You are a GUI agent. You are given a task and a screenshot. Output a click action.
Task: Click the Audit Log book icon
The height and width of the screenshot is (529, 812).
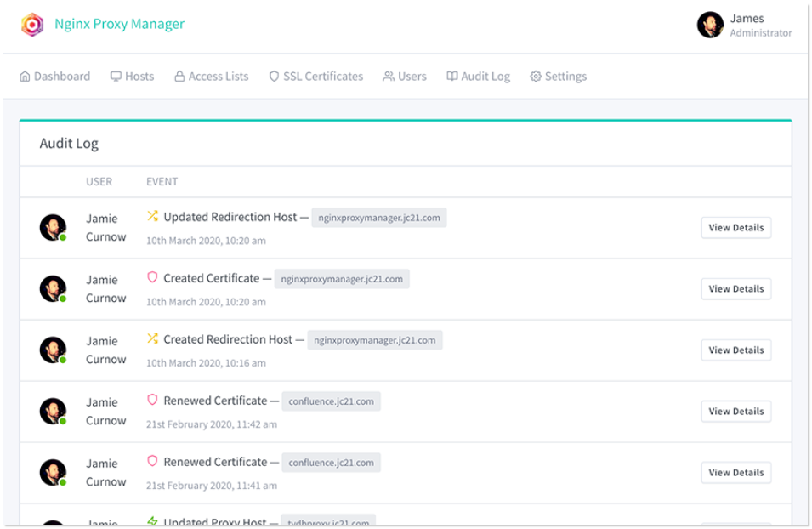(452, 77)
